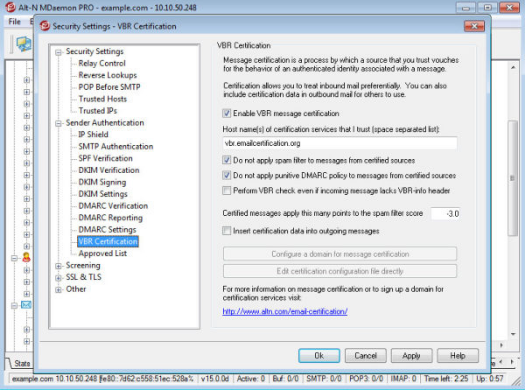Toggle Enable VBR message certification checkbox
The height and width of the screenshot is (391, 526).
226,113
